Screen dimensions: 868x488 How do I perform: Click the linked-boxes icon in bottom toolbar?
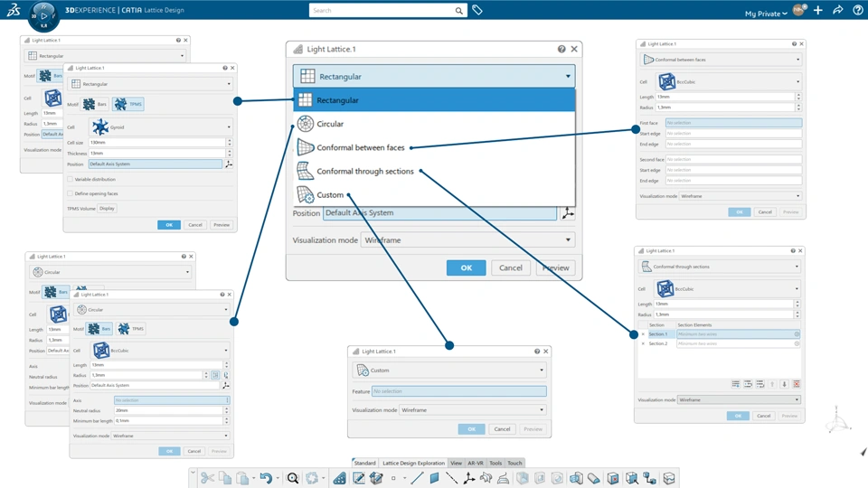650,478
